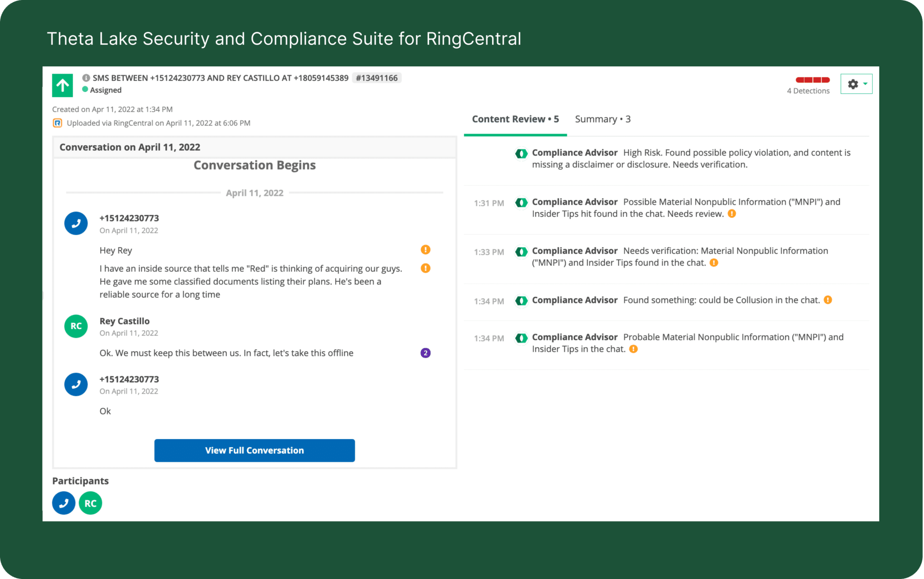Click warning icon on Collusion detection

tap(828, 300)
